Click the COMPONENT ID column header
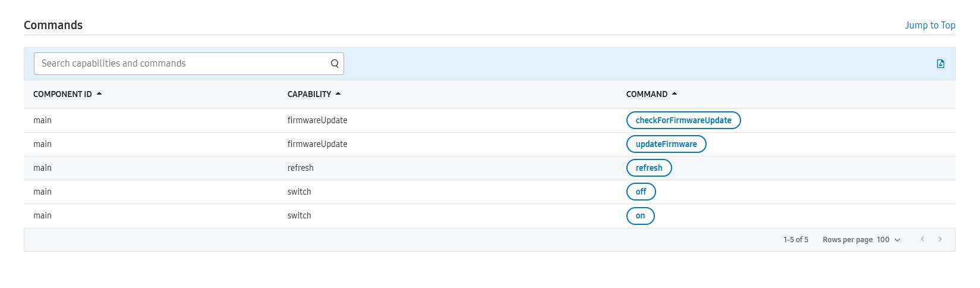980x288 pixels. point(62,94)
